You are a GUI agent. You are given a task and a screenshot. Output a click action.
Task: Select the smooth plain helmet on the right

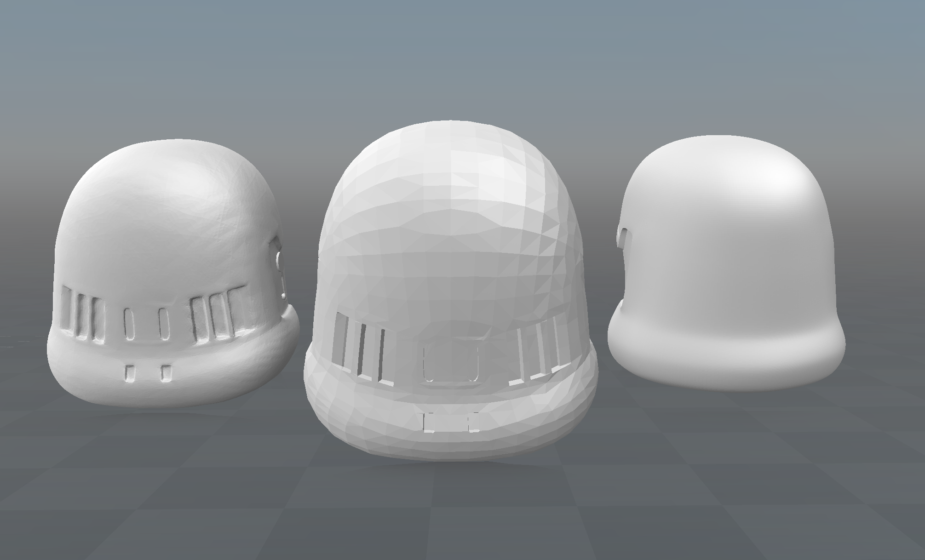726,263
